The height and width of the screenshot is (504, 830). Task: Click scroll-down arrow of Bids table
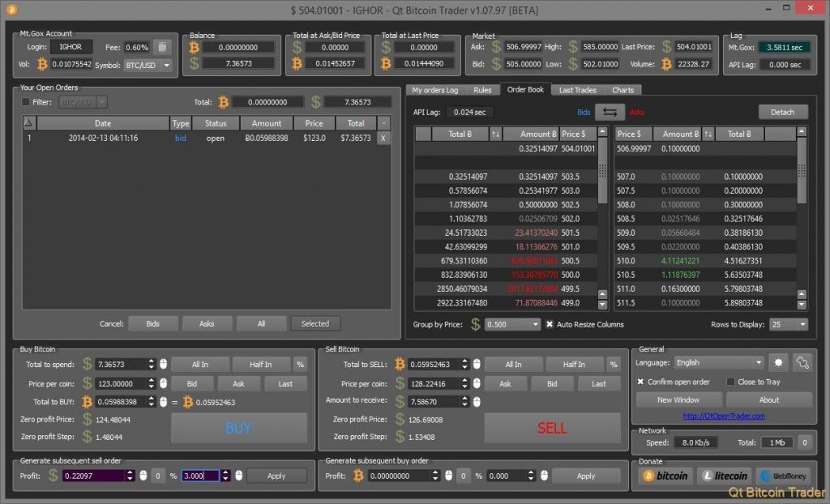(602, 305)
